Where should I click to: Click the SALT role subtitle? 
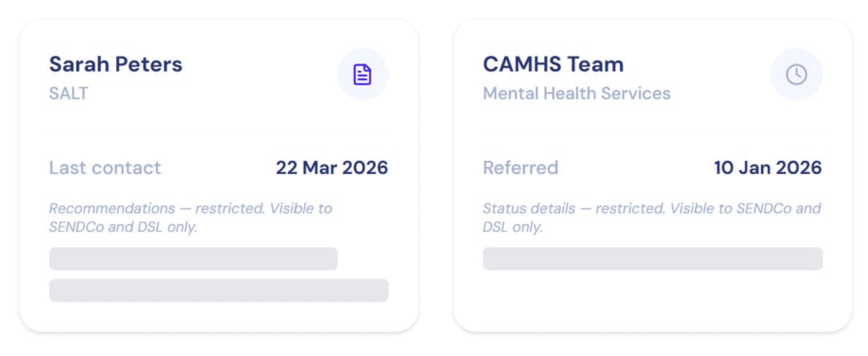pyautogui.click(x=69, y=93)
